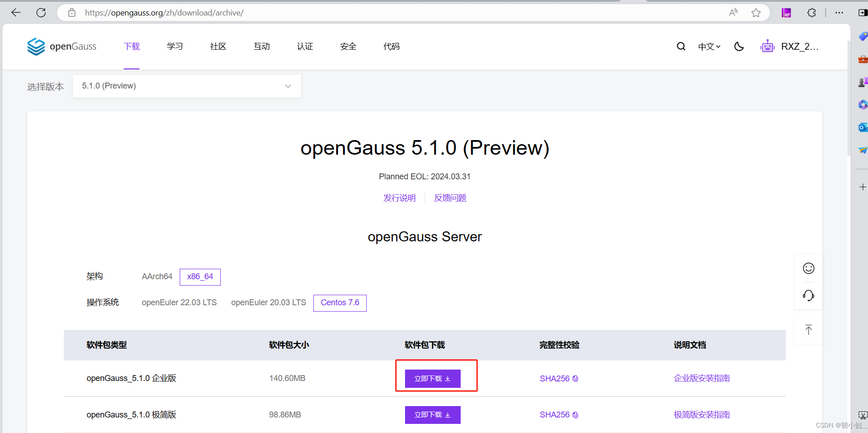Click the page vertical scrollbar
Screen dimensions: 868x433
tap(849, 98)
